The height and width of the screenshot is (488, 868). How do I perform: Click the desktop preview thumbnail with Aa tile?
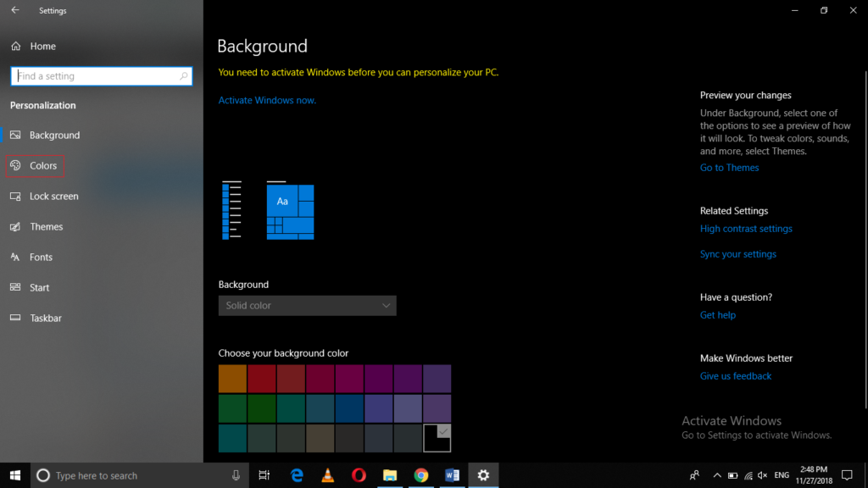(290, 210)
